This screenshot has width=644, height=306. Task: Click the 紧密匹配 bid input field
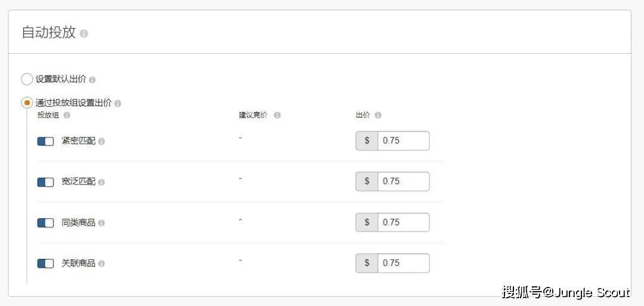click(x=403, y=141)
